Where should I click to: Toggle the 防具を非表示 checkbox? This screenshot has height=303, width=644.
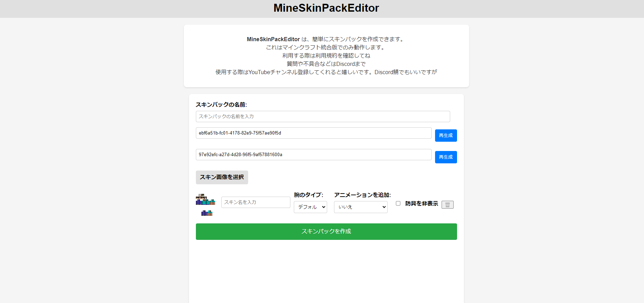coord(398,203)
